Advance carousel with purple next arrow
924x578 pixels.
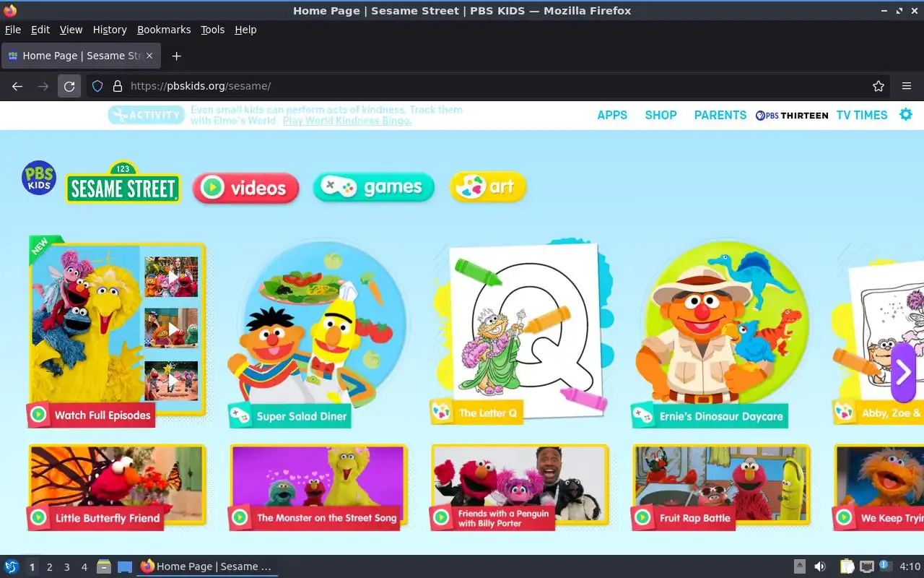[903, 373]
